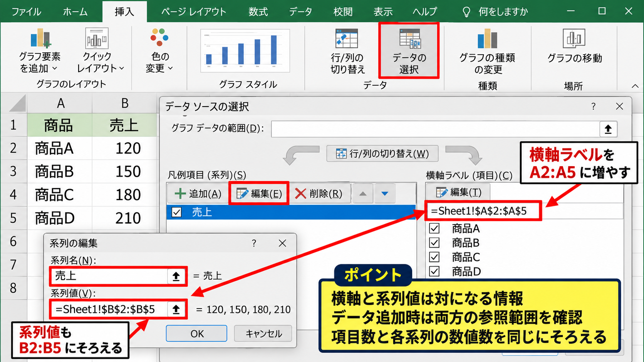Image resolution: width=644 pixels, height=362 pixels.
Task: Select the blue bar chart style thumbnail
Action: click(245, 51)
